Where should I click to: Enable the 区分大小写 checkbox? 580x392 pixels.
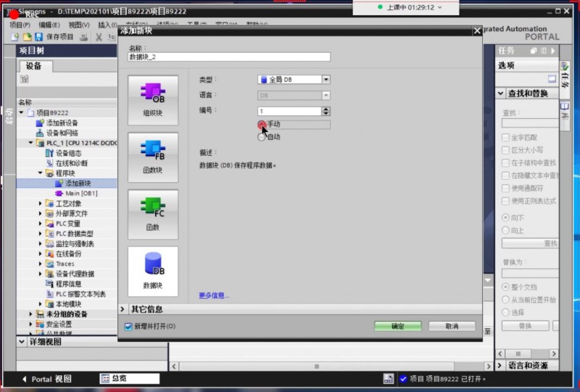tap(505, 150)
